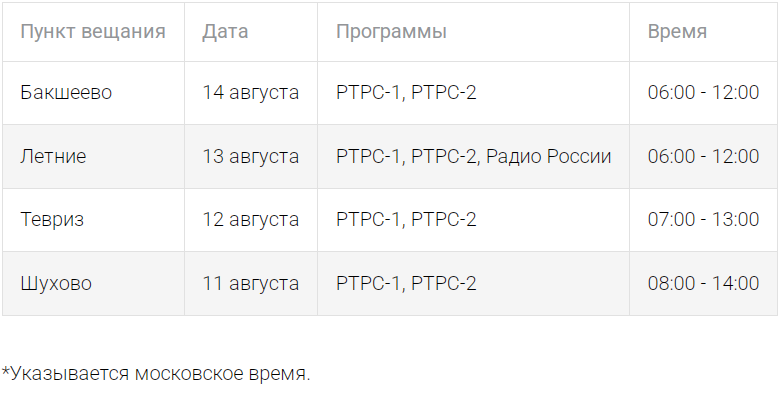Click the 'Пункт вещания' column header
Viewport: 778px width, 399px height.
[x=93, y=32]
